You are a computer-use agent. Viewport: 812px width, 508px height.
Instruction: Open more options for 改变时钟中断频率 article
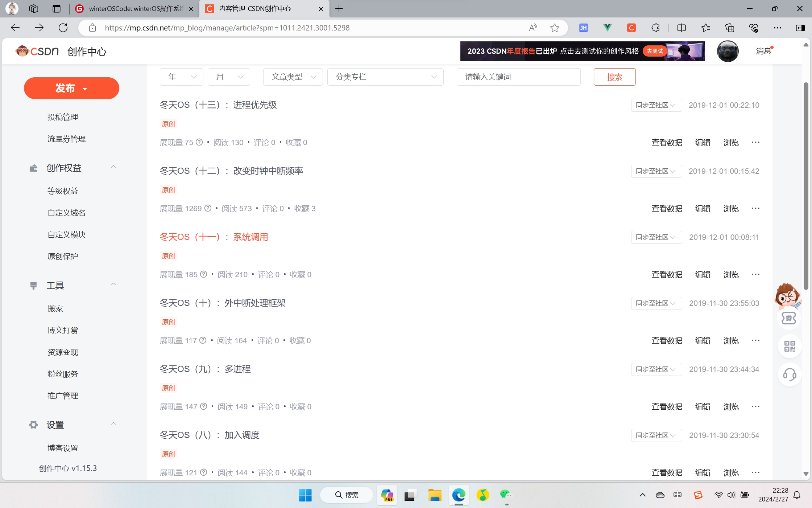[x=755, y=208]
